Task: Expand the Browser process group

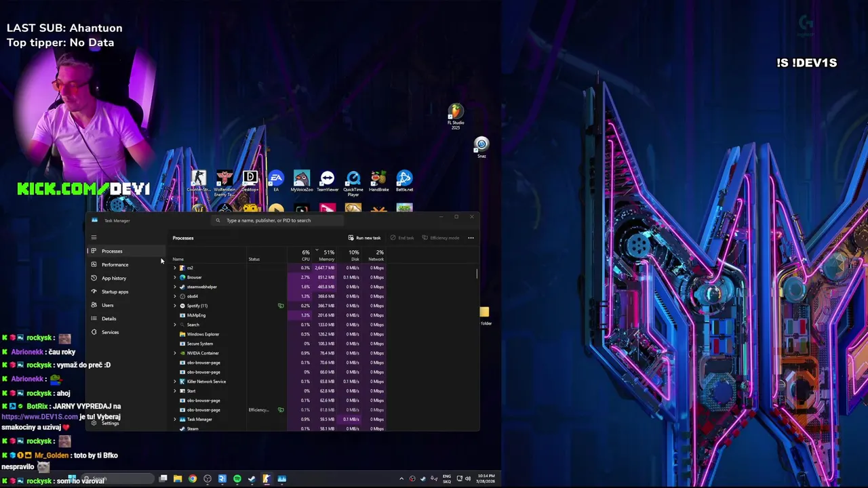Action: (175, 277)
